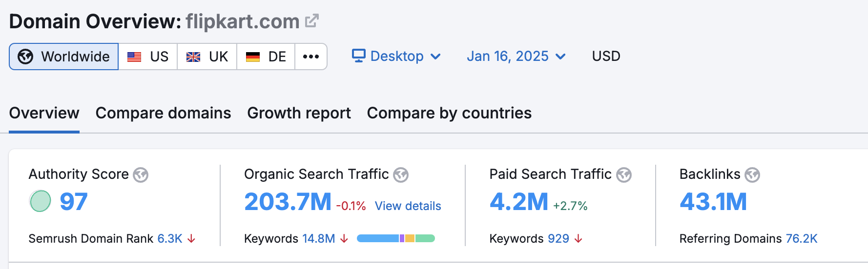Select the Worldwide database button
868x269 pixels.
pos(64,57)
